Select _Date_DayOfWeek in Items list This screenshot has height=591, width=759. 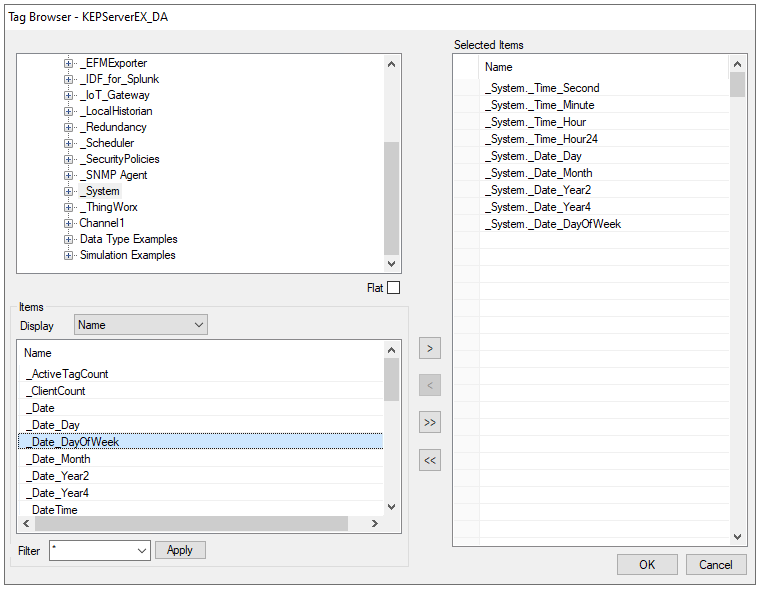(201, 442)
